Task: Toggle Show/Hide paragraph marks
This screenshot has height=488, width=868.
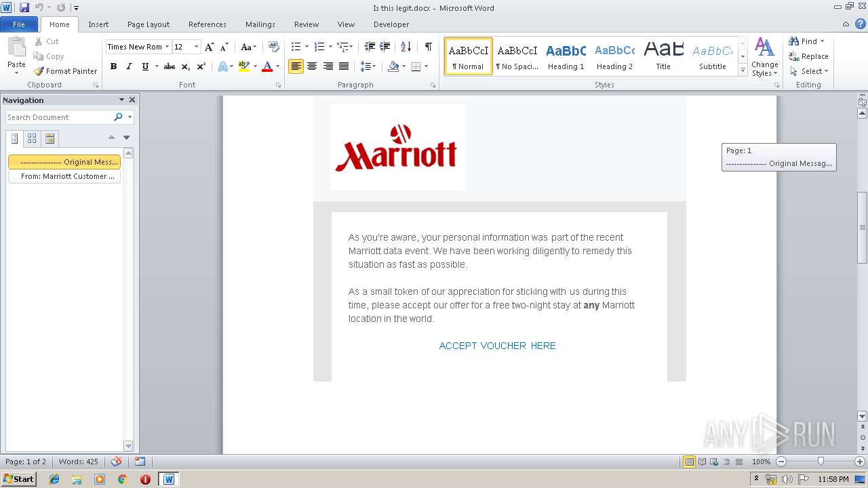Action: 428,47
